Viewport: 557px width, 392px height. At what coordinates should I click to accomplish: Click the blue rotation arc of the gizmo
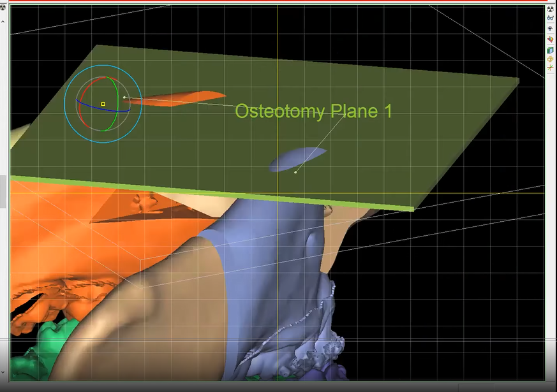point(103,109)
